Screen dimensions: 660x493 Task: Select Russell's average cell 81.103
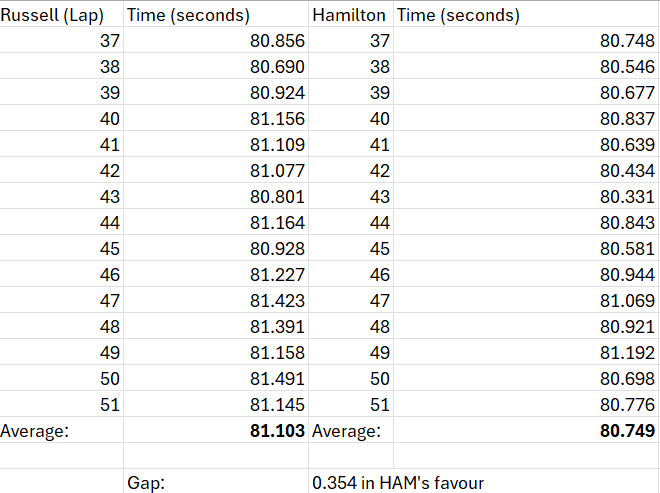point(216,430)
